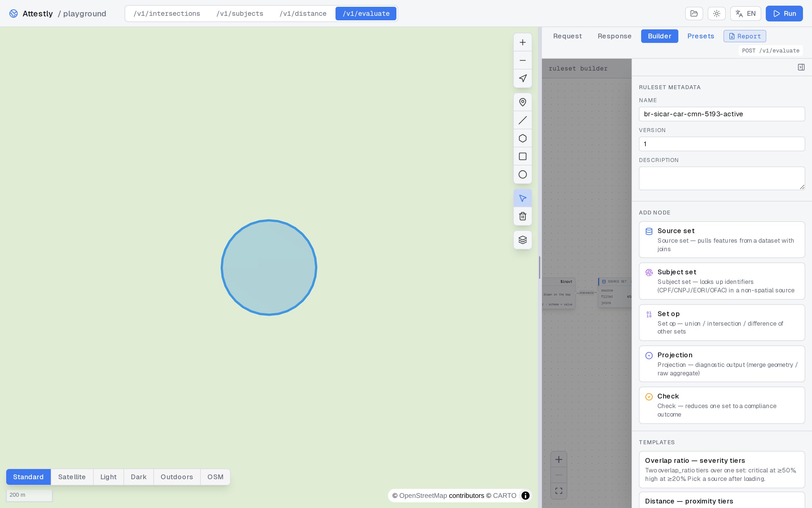Switch to /v1/subjects endpoint

click(x=240, y=14)
